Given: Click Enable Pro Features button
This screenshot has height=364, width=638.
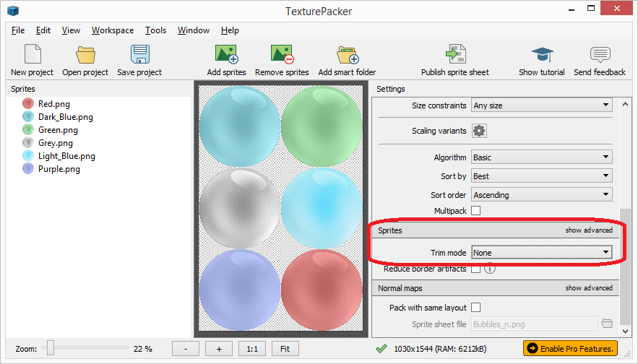Looking at the screenshot, I should pyautogui.click(x=571, y=349).
